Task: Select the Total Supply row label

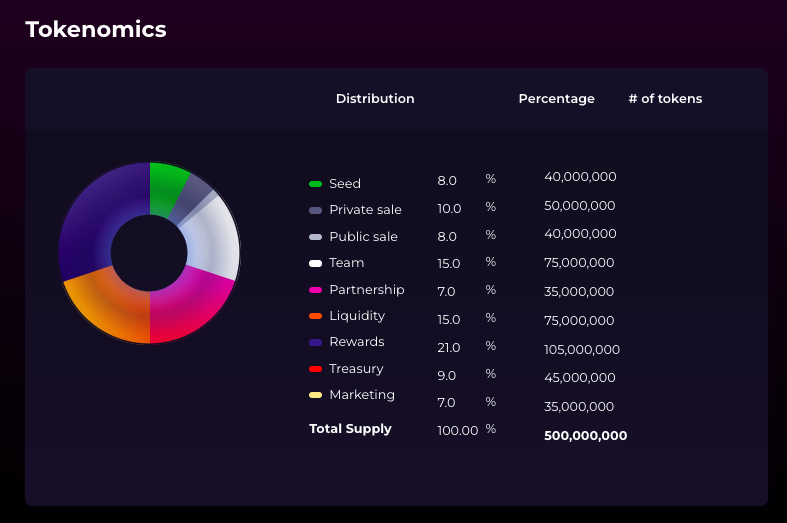Action: [x=350, y=429]
